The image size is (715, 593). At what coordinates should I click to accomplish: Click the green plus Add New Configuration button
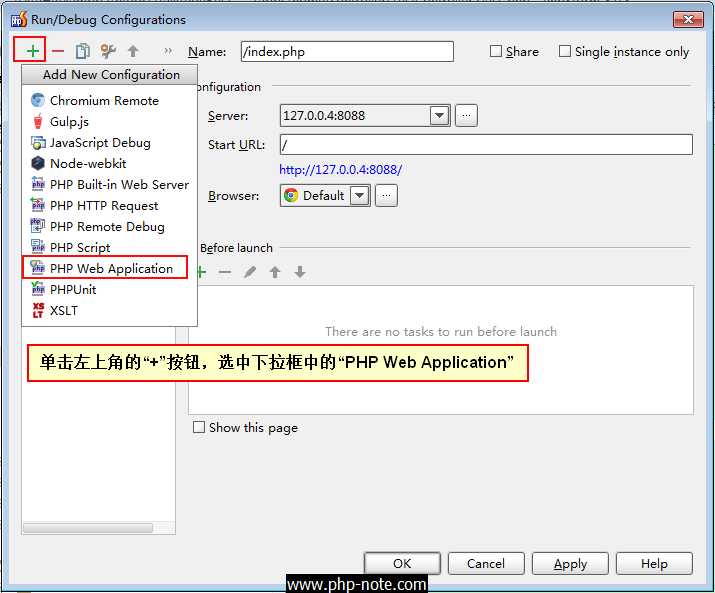click(x=32, y=51)
